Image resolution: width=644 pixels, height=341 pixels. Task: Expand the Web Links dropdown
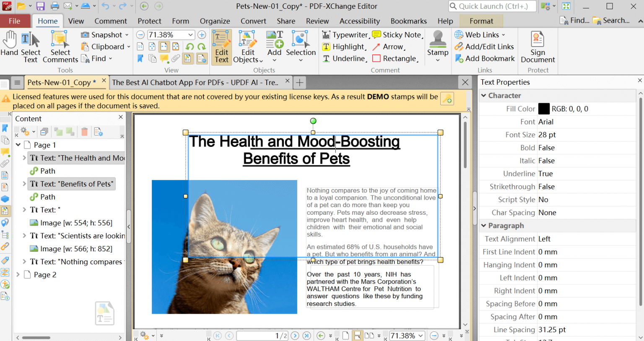(x=504, y=35)
